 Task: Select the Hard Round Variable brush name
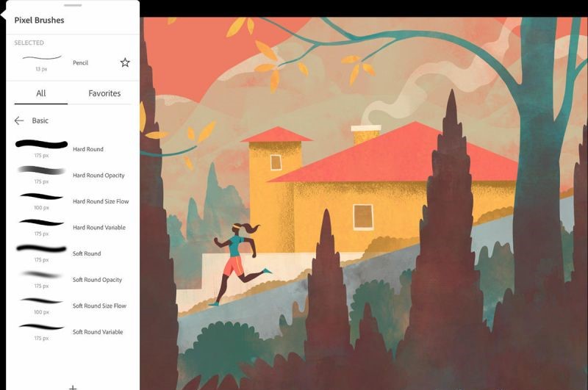tap(98, 228)
